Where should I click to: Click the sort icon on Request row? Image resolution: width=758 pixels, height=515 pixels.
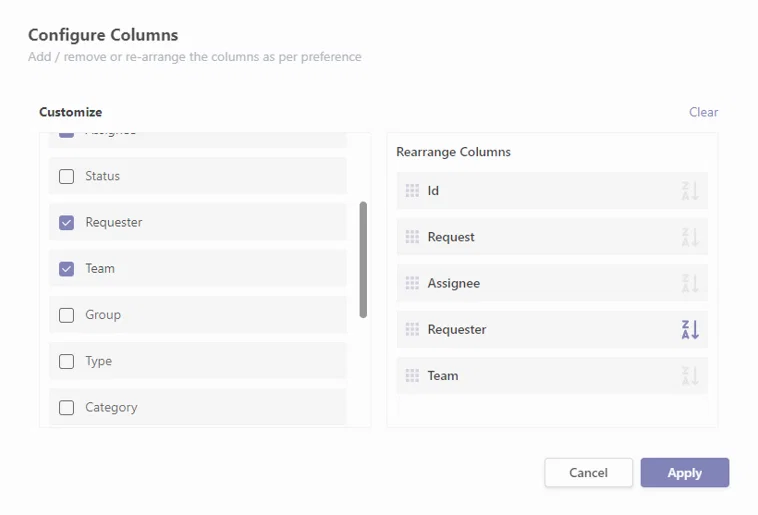[x=690, y=237]
